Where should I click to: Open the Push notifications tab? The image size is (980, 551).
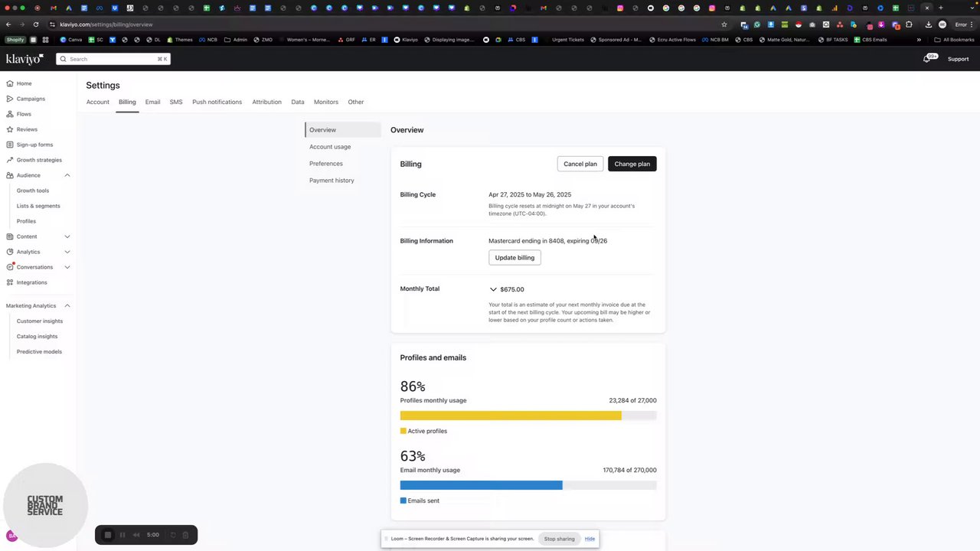pos(217,102)
